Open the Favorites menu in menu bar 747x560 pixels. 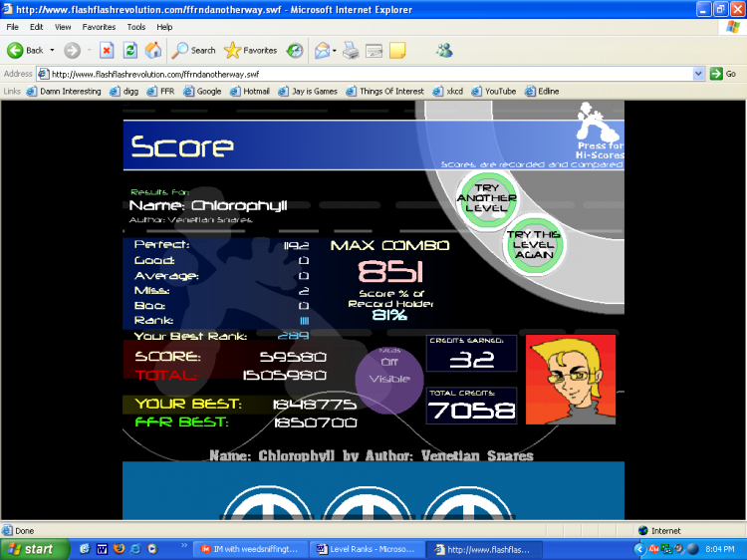coord(99,27)
